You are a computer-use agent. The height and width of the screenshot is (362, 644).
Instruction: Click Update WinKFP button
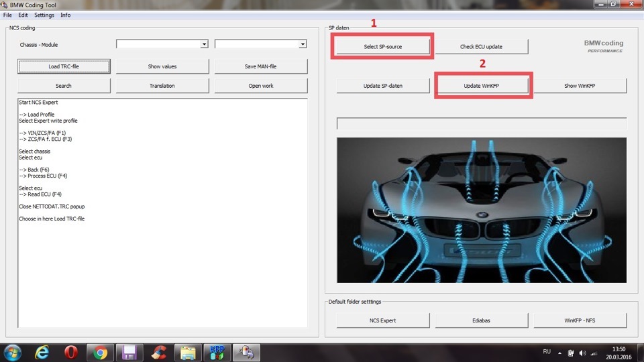click(x=482, y=86)
